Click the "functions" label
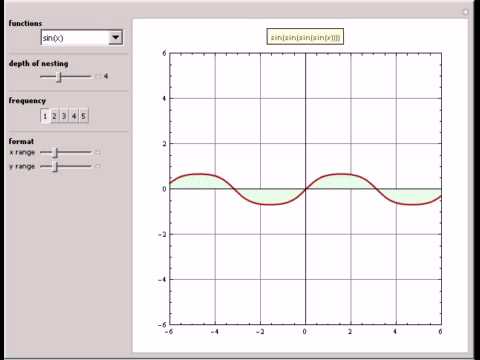The height and width of the screenshot is (360, 480). tap(25, 23)
